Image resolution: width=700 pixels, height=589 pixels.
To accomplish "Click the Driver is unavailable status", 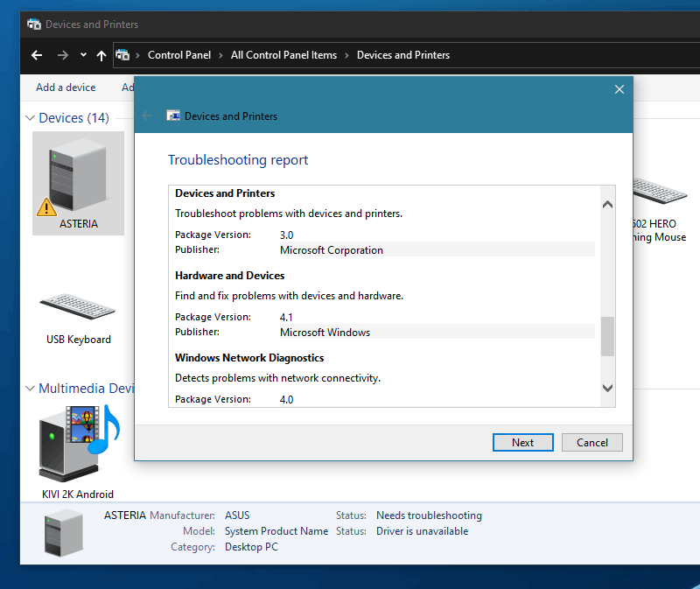I will (423, 531).
